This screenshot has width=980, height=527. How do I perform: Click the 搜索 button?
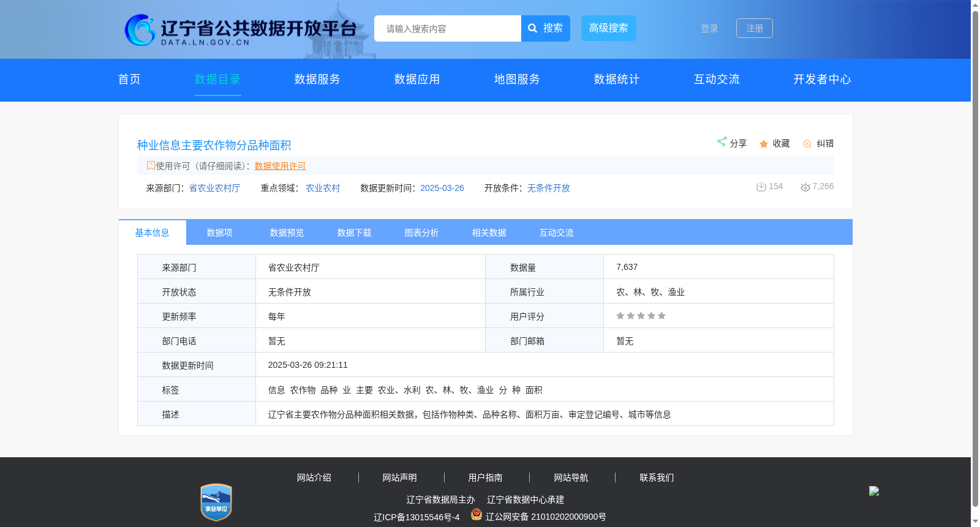click(x=546, y=28)
